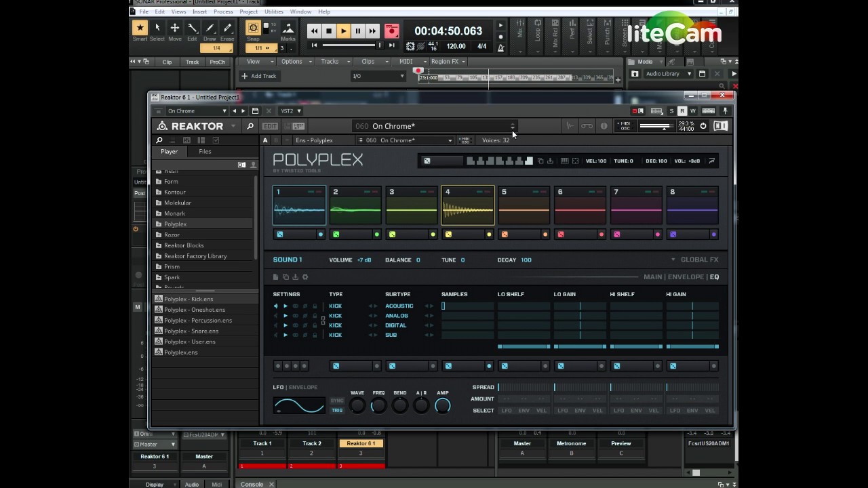
Task: Pick the Select arrow tool
Action: click(157, 28)
